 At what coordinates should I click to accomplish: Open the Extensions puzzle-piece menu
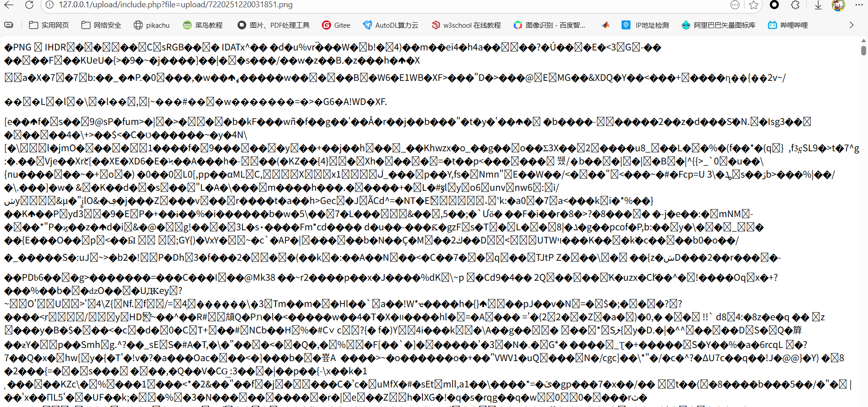pyautogui.click(x=795, y=5)
